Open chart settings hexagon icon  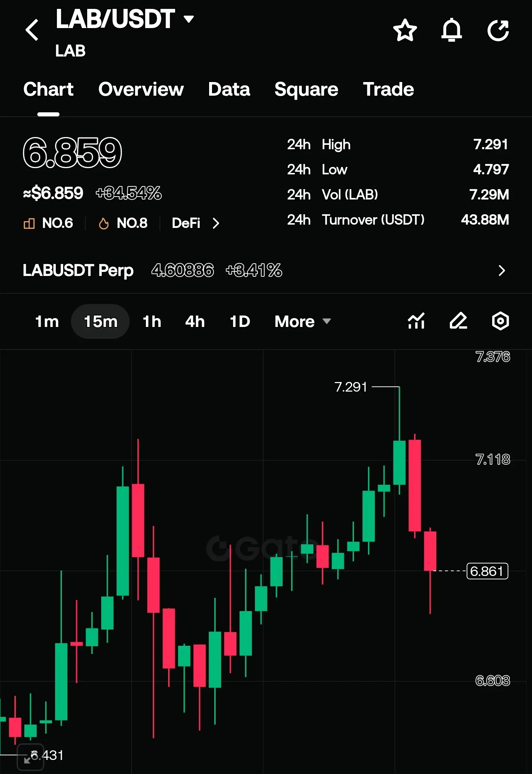coord(501,321)
